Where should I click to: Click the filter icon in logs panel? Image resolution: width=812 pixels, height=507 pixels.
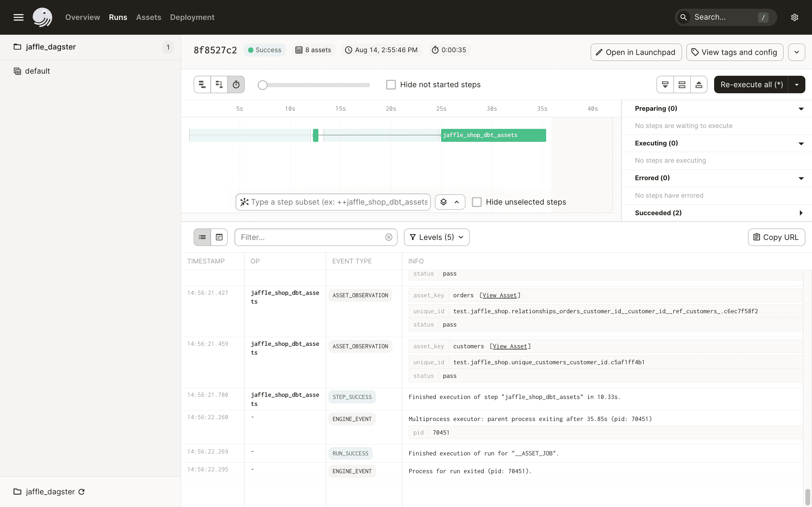413,237
